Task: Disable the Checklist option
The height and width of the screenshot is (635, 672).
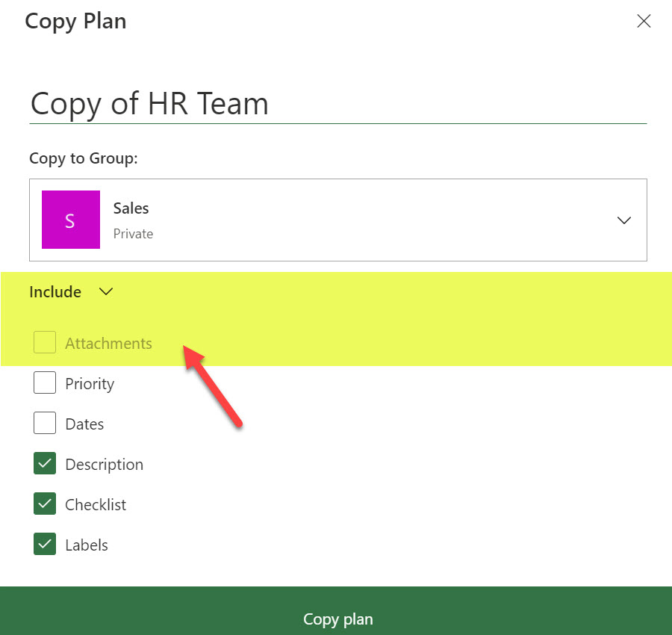Action: [x=44, y=503]
